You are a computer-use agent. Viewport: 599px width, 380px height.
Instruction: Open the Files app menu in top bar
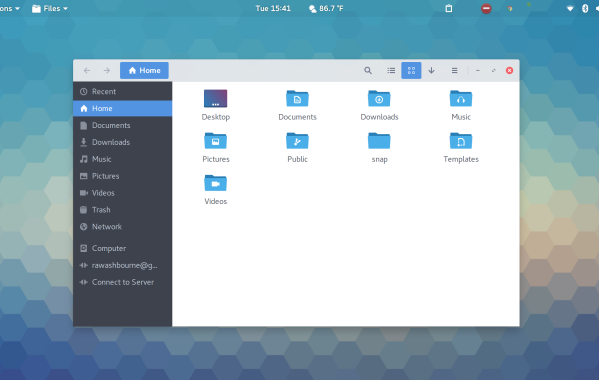click(x=50, y=8)
